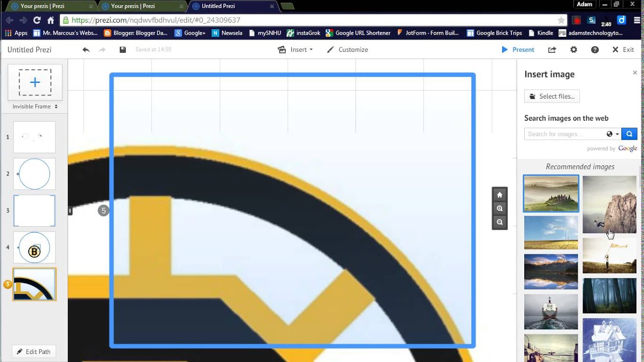Image resolution: width=644 pixels, height=362 pixels.
Task: Close the Insert image panel
Action: point(635,73)
